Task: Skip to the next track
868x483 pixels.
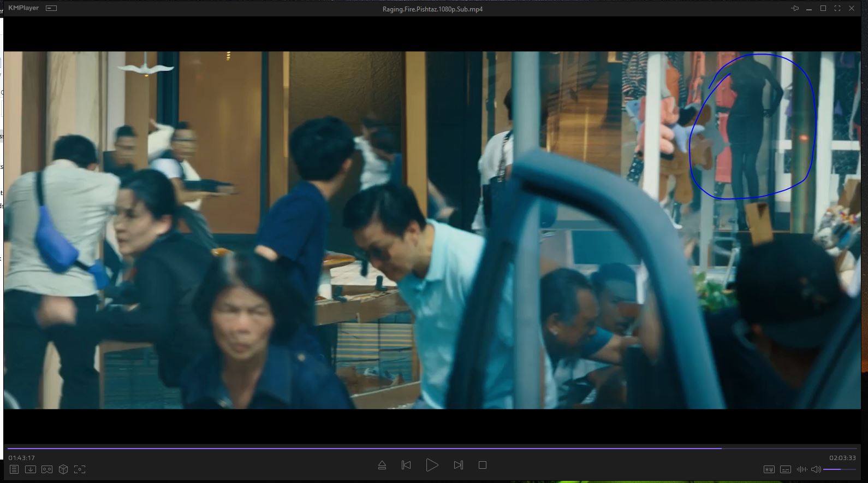Action: pos(458,465)
